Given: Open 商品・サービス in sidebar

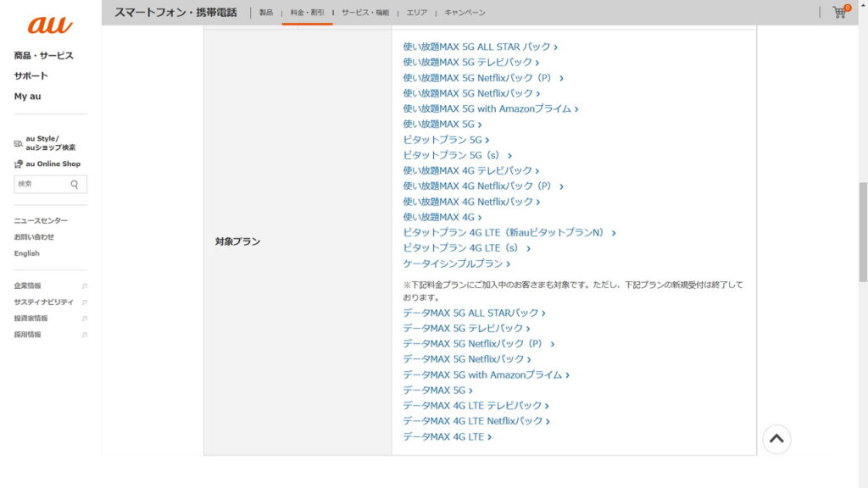Looking at the screenshot, I should 44,55.
